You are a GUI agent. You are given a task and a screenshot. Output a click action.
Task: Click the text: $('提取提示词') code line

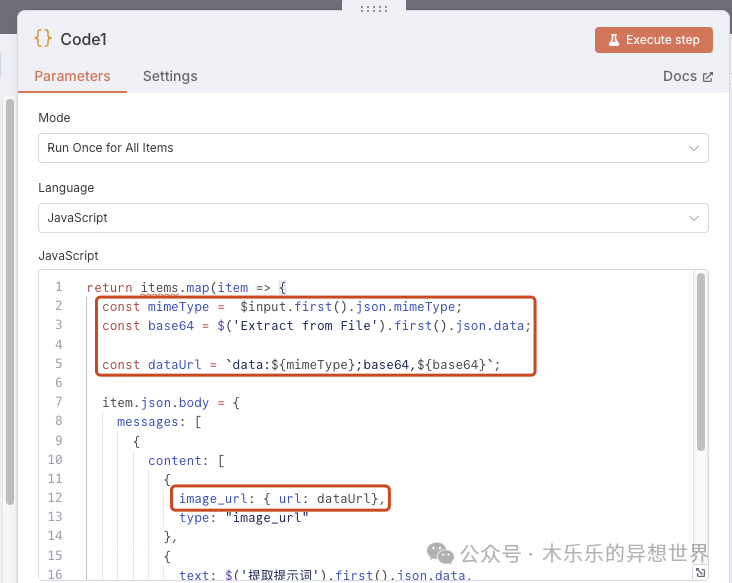click(x=324, y=575)
